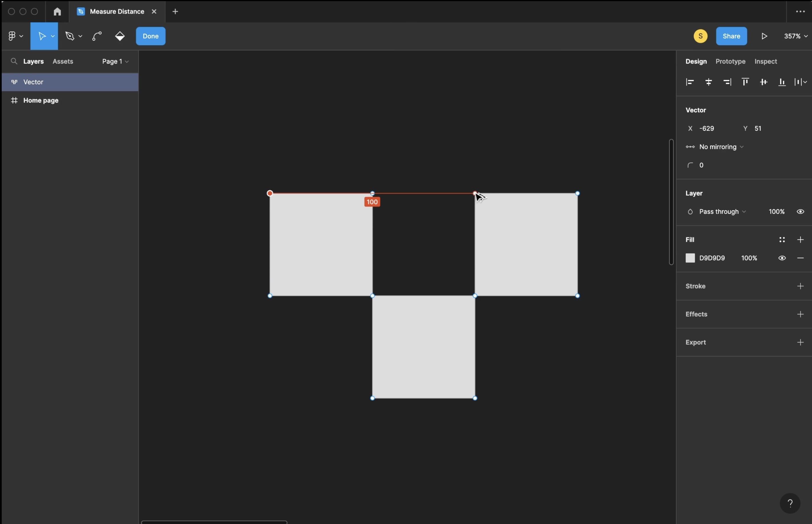Click the align top icon
Viewport: 812px width, 524px height.
[745, 82]
